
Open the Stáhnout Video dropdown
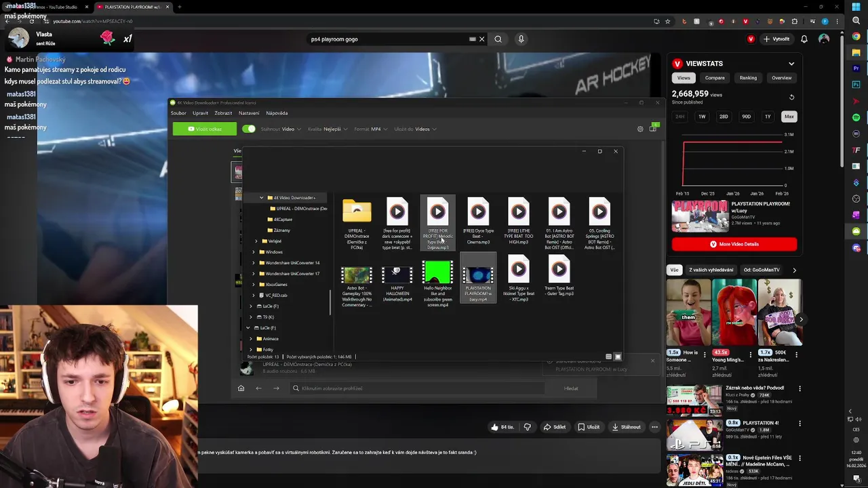281,129
